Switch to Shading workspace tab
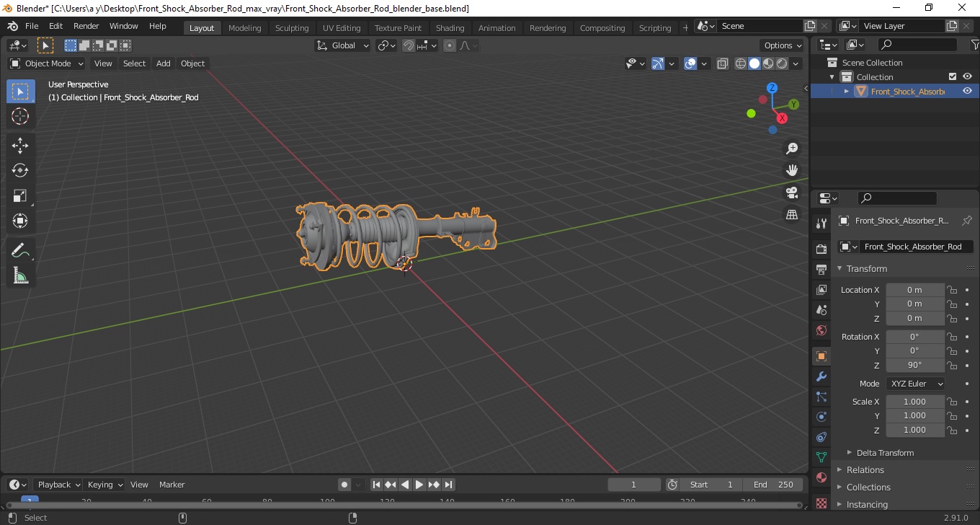The image size is (980, 525). (450, 28)
